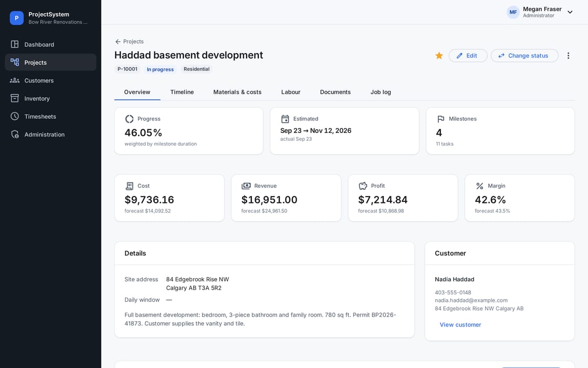The width and height of the screenshot is (588, 368).
Task: Switch to the Job log tab
Action: pos(381,92)
